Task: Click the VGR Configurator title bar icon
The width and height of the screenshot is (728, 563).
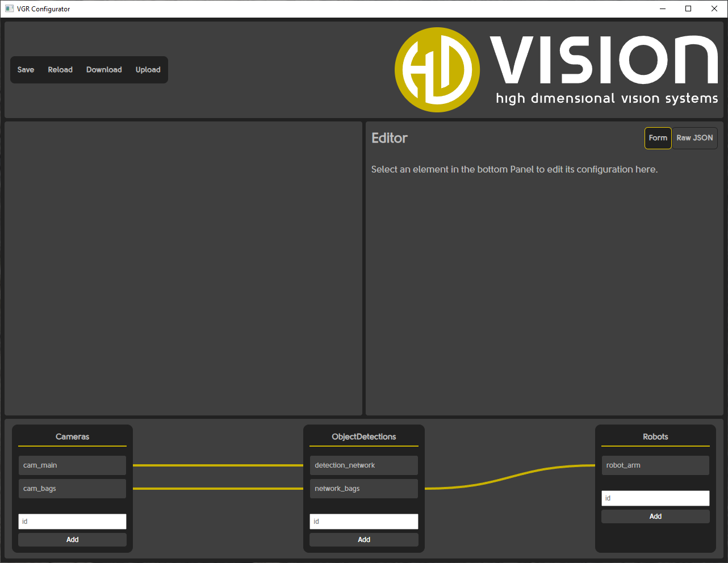Action: (x=9, y=9)
